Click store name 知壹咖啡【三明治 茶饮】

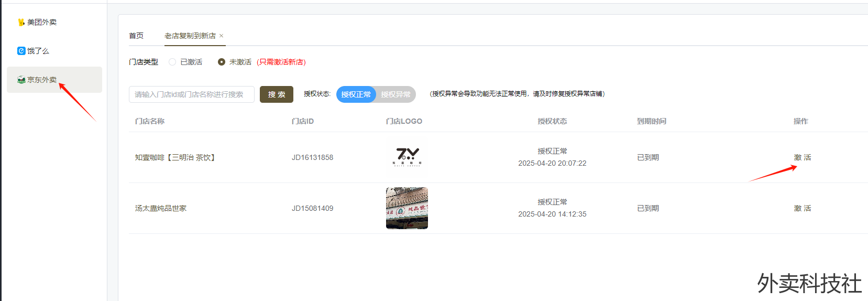(177, 157)
